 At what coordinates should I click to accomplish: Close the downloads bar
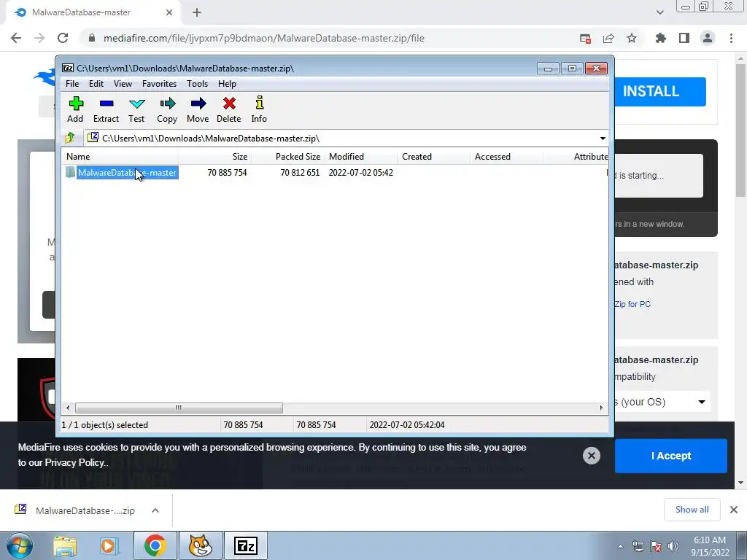(734, 510)
